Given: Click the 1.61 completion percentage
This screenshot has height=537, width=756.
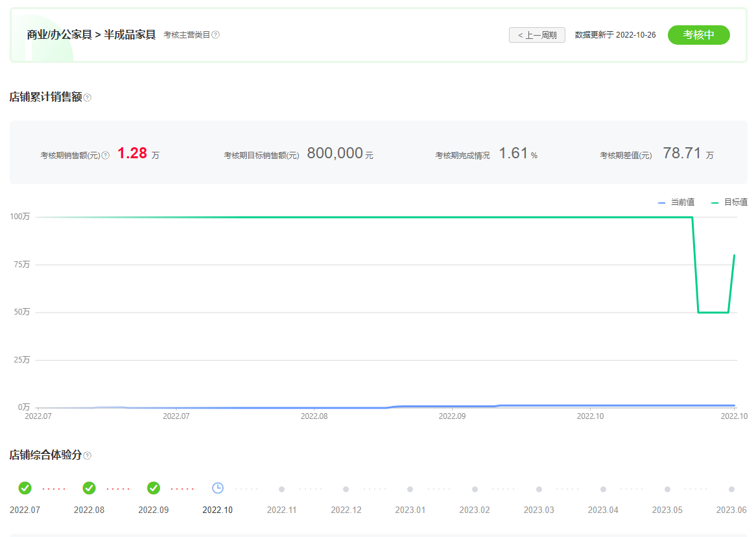Looking at the screenshot, I should coord(514,153).
